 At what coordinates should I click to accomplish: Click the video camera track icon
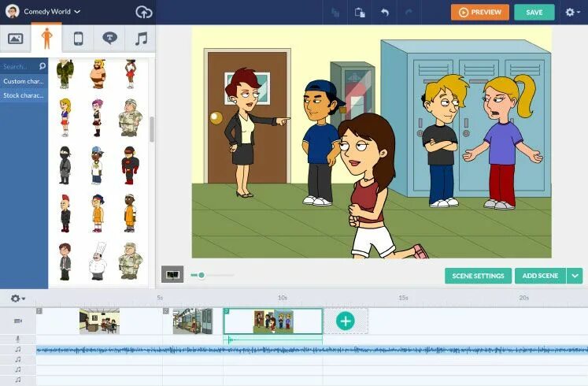point(18,321)
